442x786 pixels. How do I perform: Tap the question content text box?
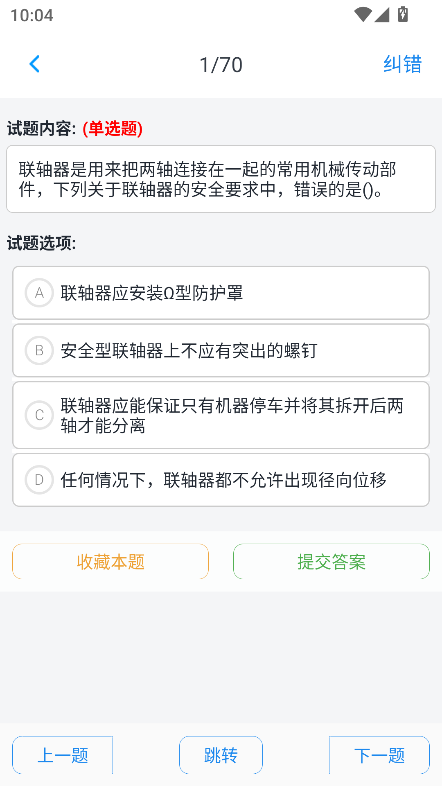coord(221,179)
